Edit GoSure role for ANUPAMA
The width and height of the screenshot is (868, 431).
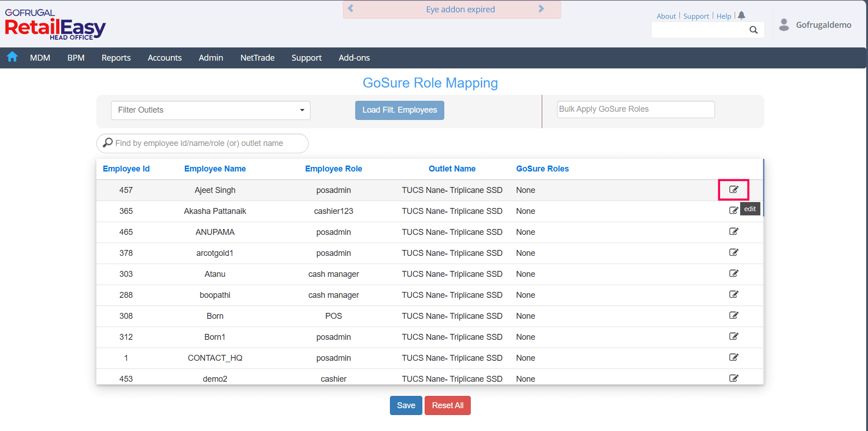click(733, 232)
